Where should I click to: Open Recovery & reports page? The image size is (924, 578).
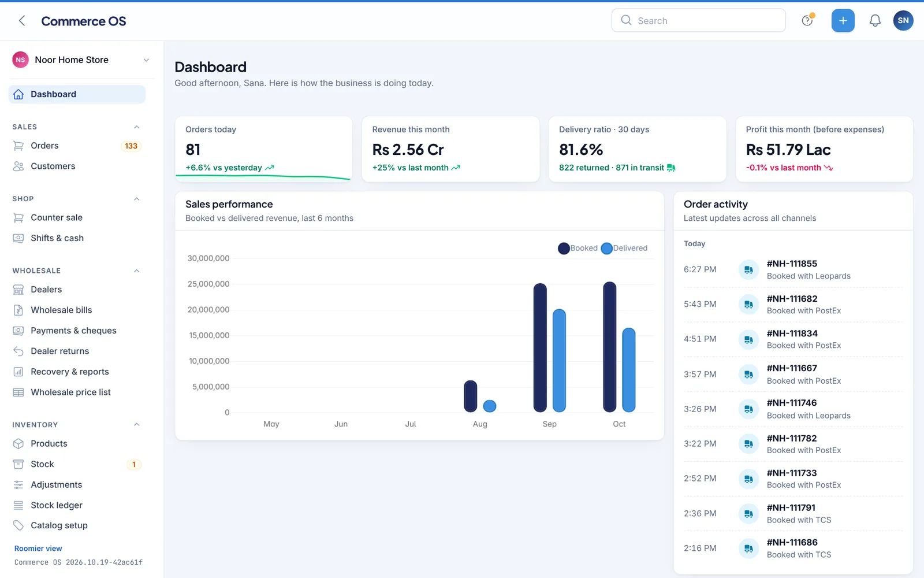click(77, 372)
